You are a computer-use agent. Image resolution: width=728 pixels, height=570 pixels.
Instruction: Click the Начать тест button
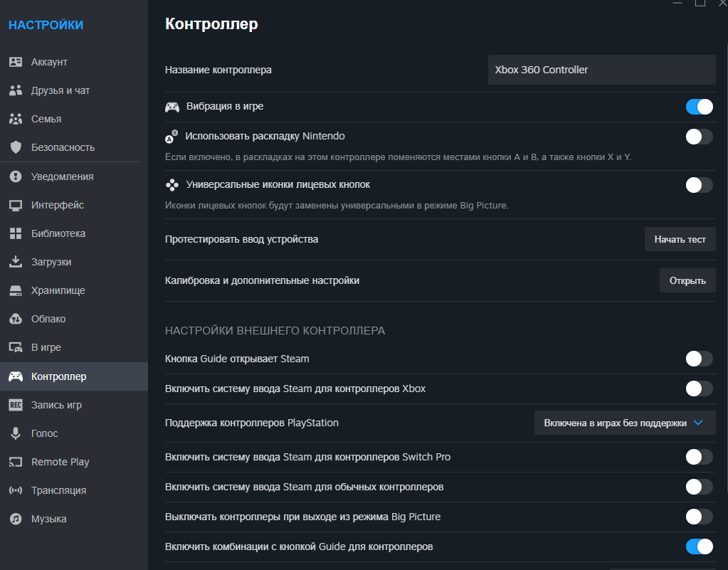pos(680,240)
